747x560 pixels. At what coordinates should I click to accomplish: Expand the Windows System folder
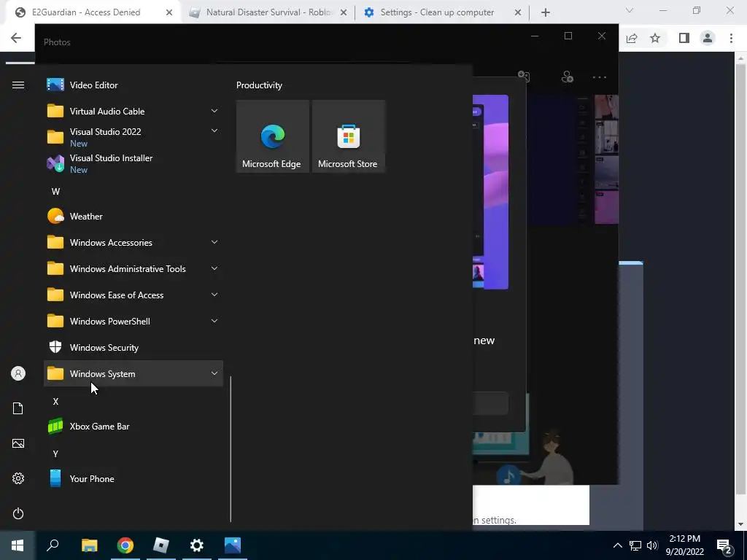[x=133, y=374]
